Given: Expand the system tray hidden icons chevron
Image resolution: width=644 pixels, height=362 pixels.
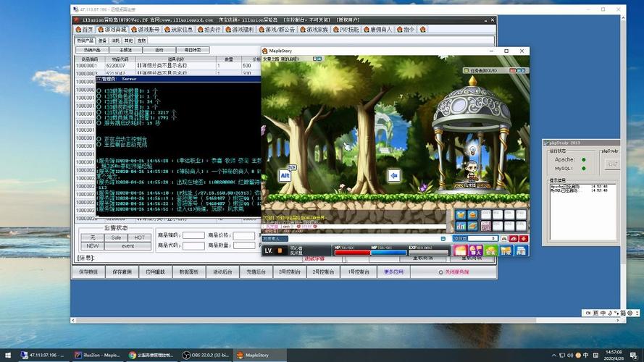Looking at the screenshot, I should [x=553, y=355].
